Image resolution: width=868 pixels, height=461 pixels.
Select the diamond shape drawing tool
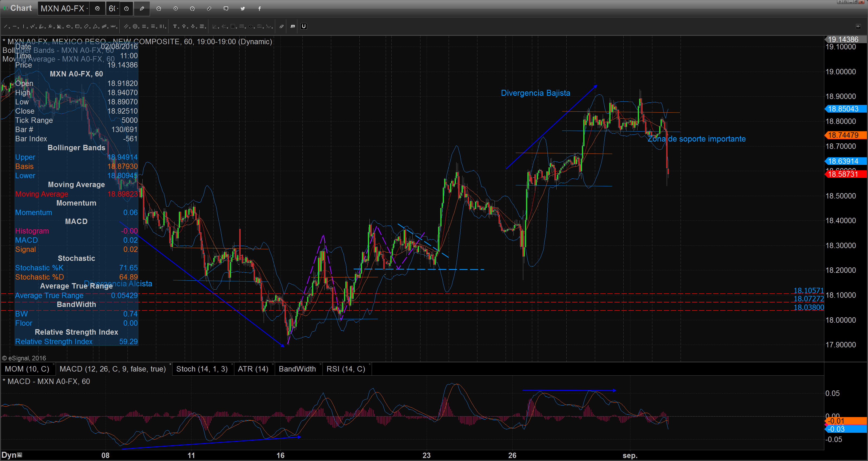(x=86, y=26)
